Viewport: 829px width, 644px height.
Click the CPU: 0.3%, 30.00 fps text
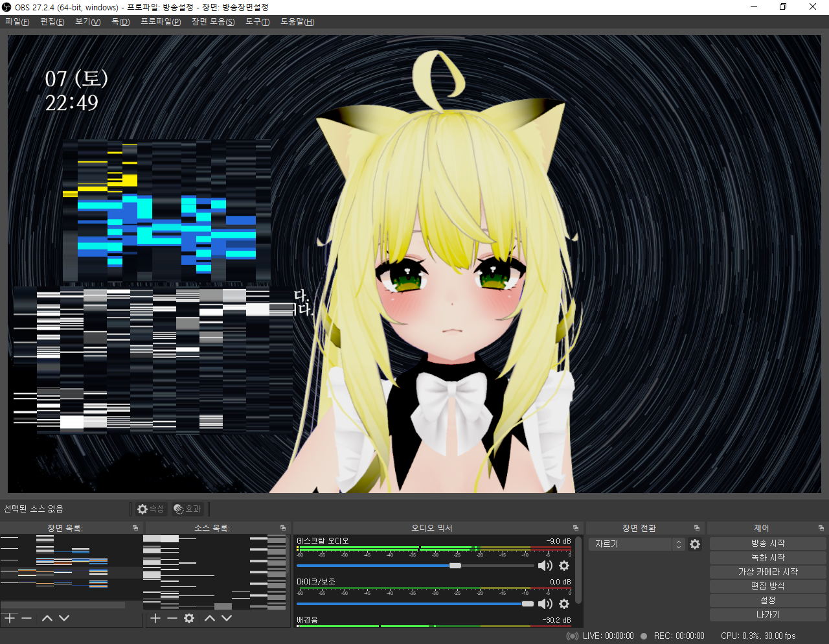758,636
